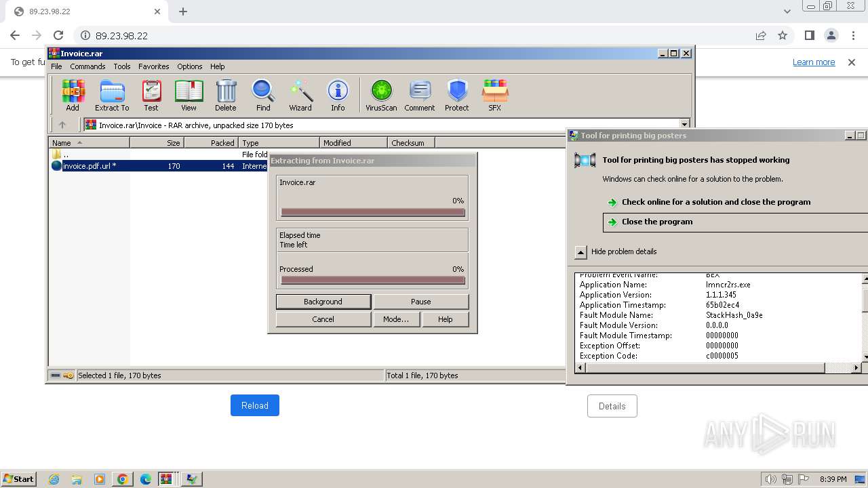Open Internet Explorer from taskbar
The image size is (868, 488).
coord(54,479)
